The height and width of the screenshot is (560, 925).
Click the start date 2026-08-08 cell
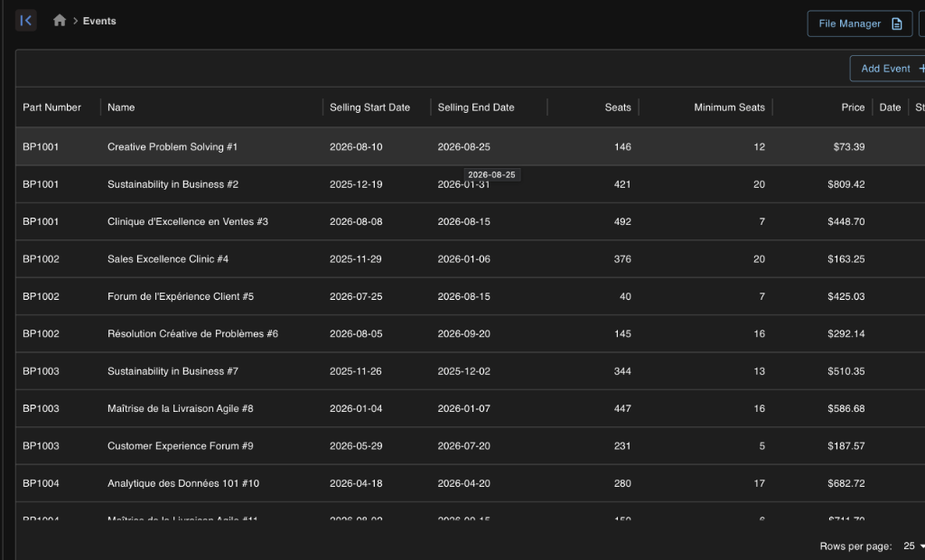click(x=356, y=222)
